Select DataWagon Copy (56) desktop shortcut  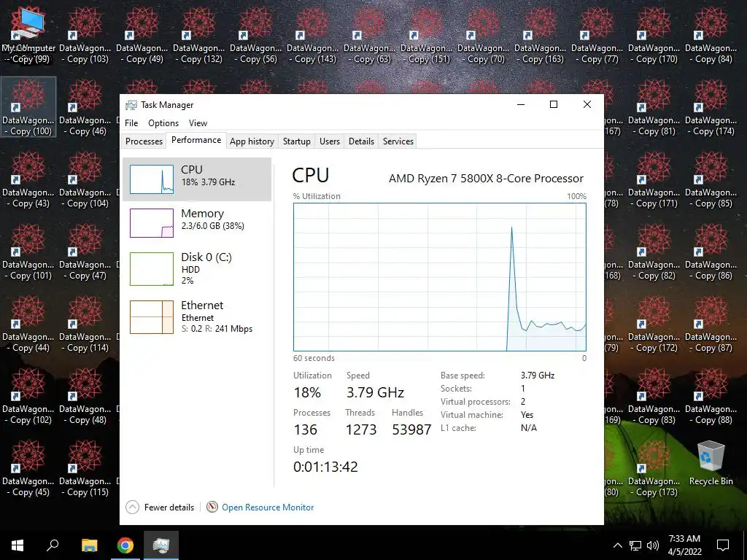pyautogui.click(x=256, y=35)
